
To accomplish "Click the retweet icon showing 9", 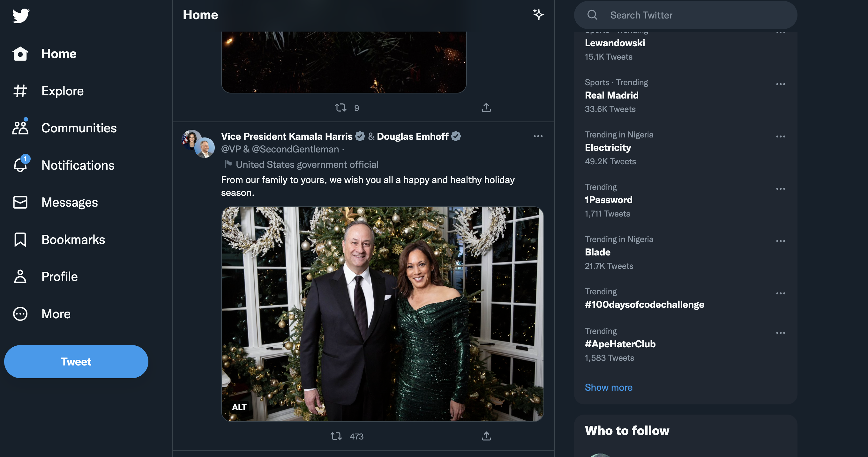I will click(x=340, y=107).
